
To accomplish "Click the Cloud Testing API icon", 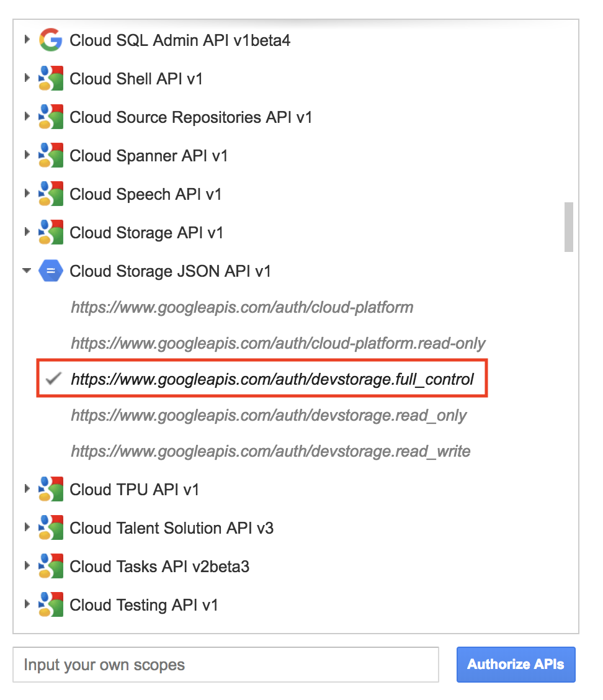I will point(50,605).
